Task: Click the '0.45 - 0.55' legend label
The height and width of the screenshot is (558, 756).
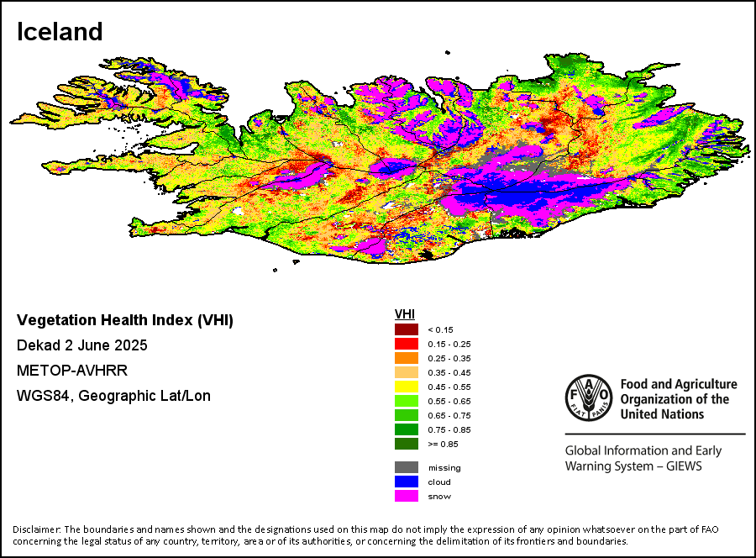Action: pyautogui.click(x=449, y=387)
